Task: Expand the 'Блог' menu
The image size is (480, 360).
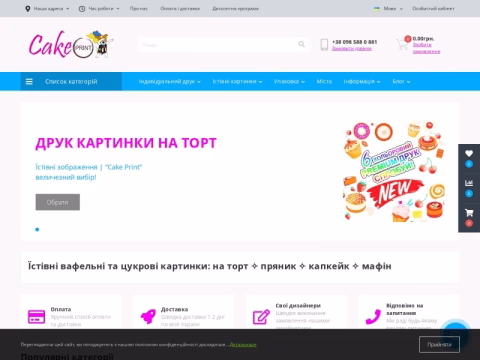Action: 401,82
